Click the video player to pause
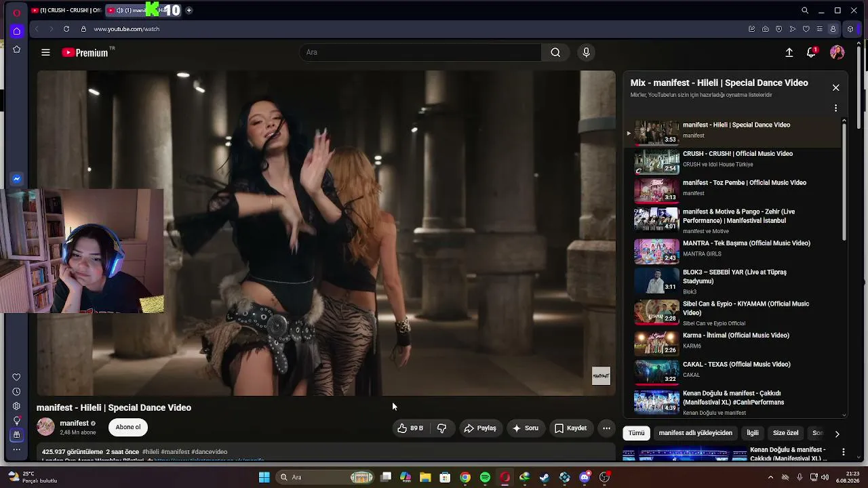 (326, 233)
